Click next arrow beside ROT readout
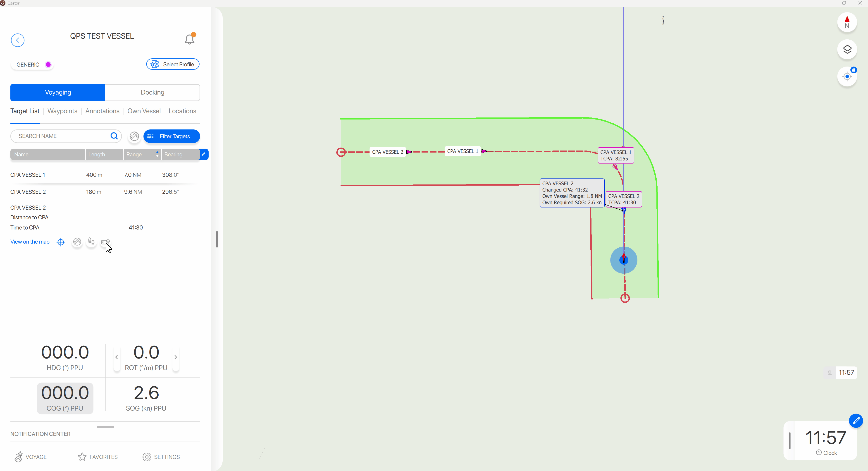Viewport: 868px width, 471px height. [176, 357]
